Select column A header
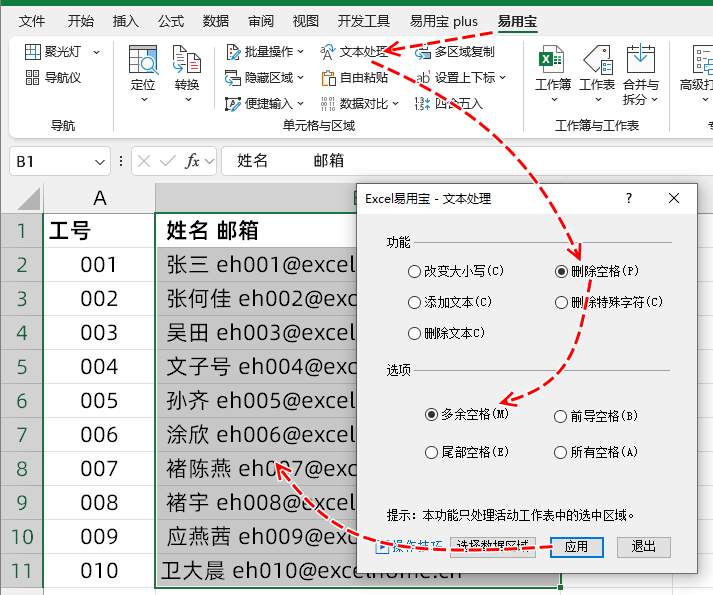This screenshot has height=595, width=713. [x=100, y=198]
